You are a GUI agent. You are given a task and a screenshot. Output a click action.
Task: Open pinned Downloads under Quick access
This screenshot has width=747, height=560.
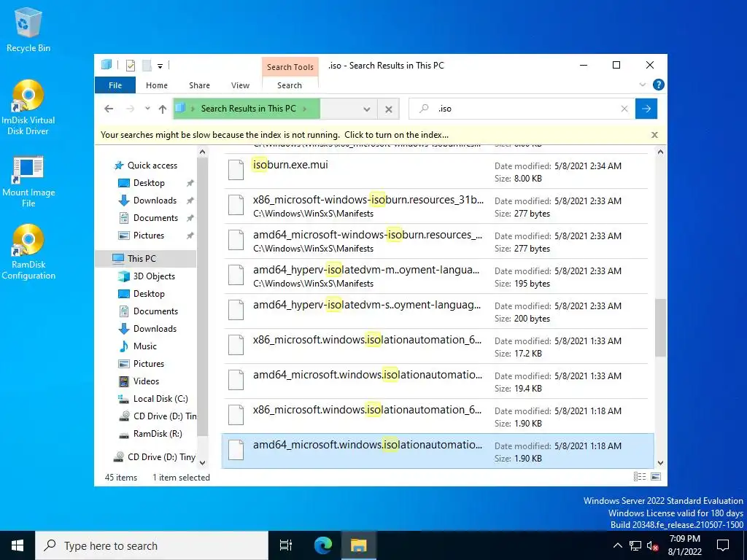tap(155, 201)
